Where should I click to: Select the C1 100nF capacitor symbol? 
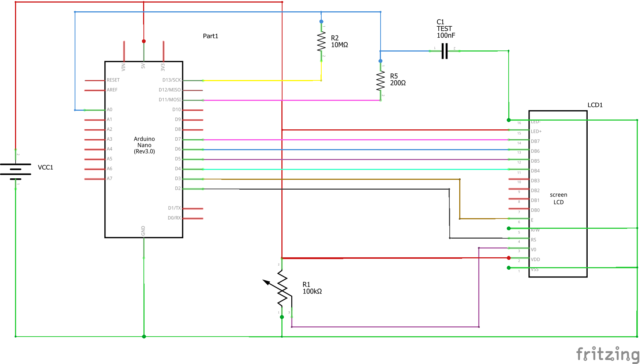pos(445,51)
